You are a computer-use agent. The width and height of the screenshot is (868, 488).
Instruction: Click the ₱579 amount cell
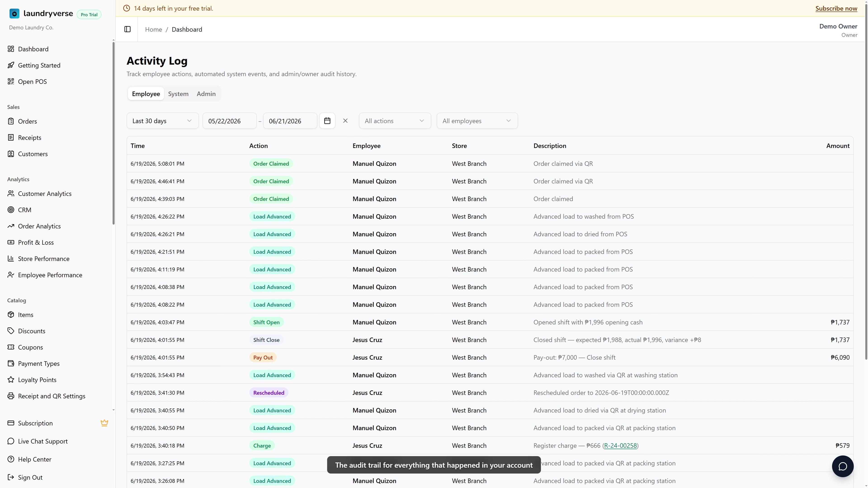[x=842, y=445]
